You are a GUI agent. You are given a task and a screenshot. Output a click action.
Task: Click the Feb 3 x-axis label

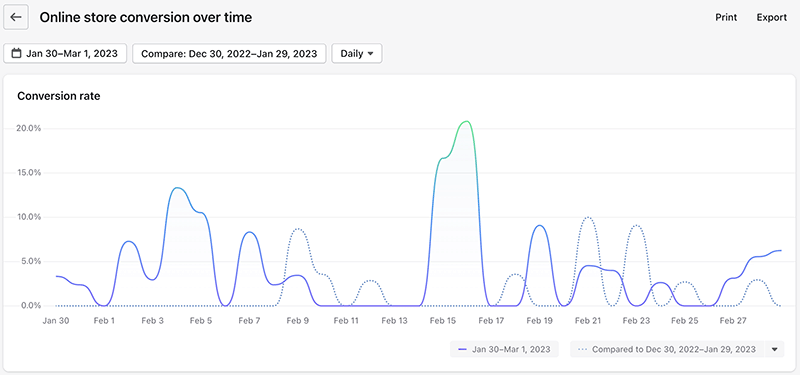click(x=153, y=321)
